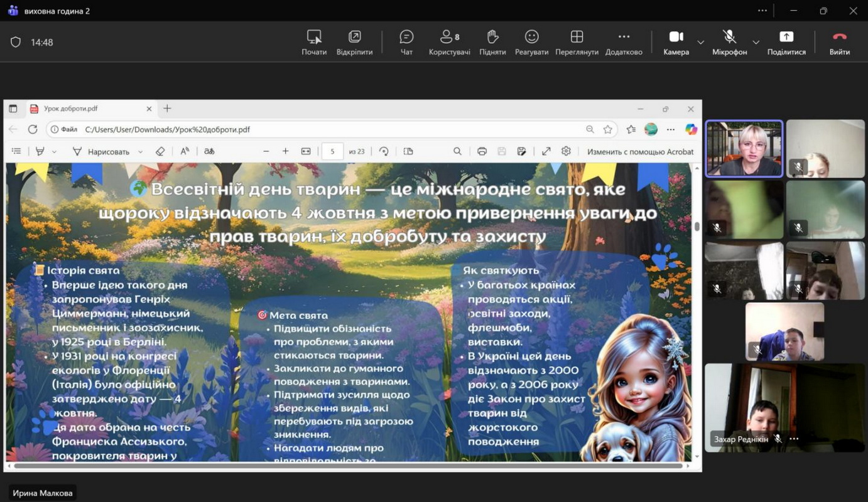Leave the meeting via Вийти
The width and height of the screenshot is (868, 502).
(839, 42)
